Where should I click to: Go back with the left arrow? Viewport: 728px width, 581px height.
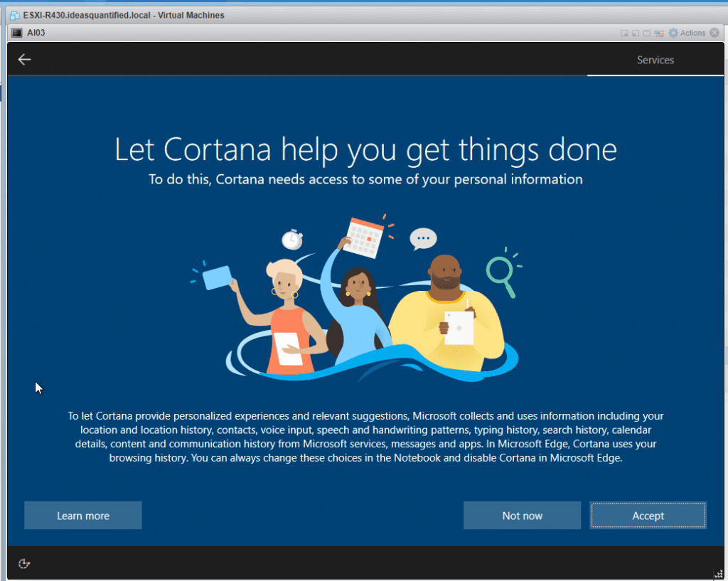point(24,60)
